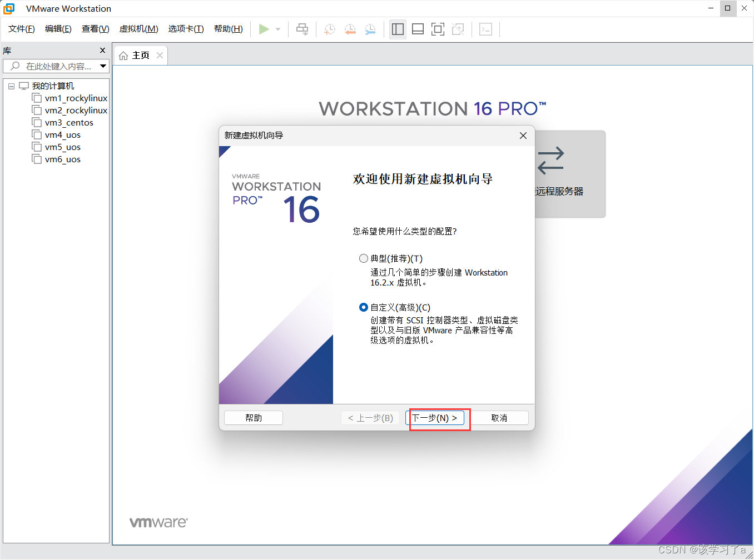Switch to the 主页 tab
Screen dimensions: 754x560
pos(141,56)
